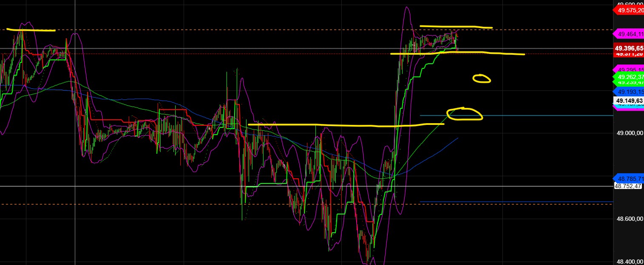The image size is (644, 265).
Task: Click the small yellow oval annotation
Action: tap(482, 78)
